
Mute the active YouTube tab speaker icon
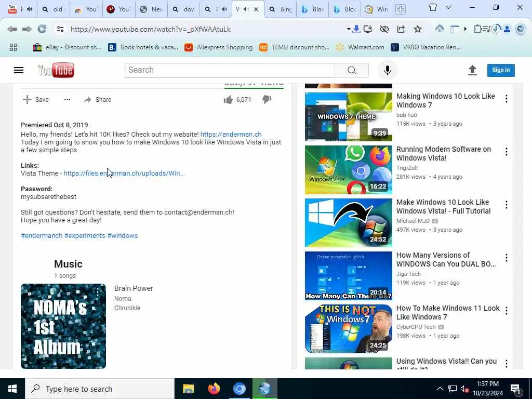click(246, 9)
